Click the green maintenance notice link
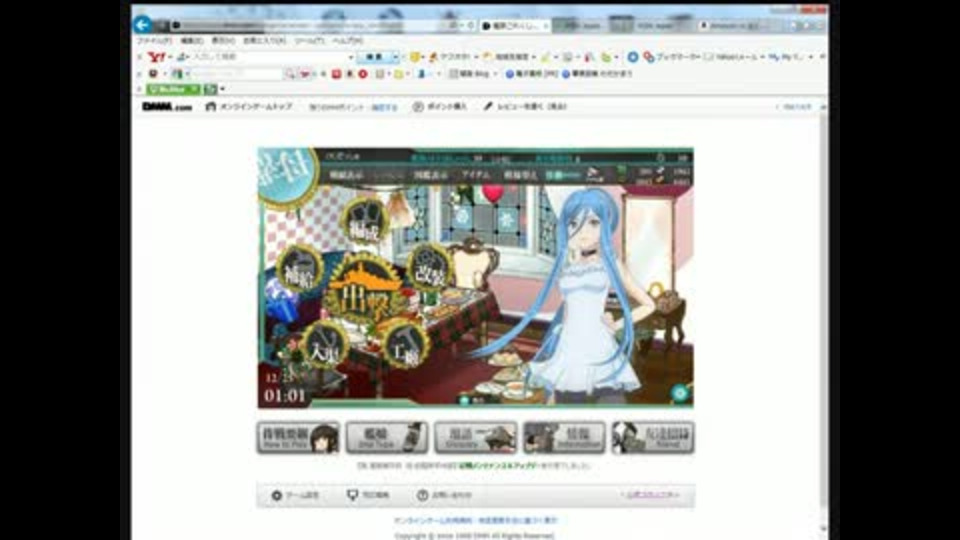The height and width of the screenshot is (540, 960). (497, 466)
